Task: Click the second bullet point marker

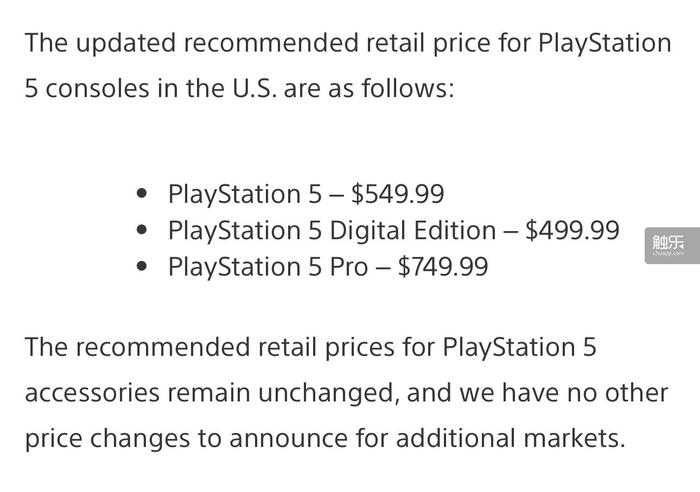Action: coord(142,230)
